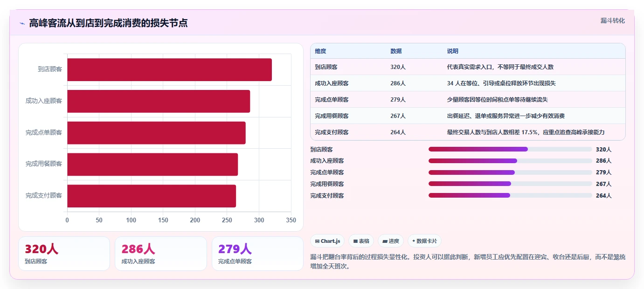Click the 264人 value beside the progress bar
Image resolution: width=644 pixels, height=289 pixels.
pyautogui.click(x=603, y=196)
